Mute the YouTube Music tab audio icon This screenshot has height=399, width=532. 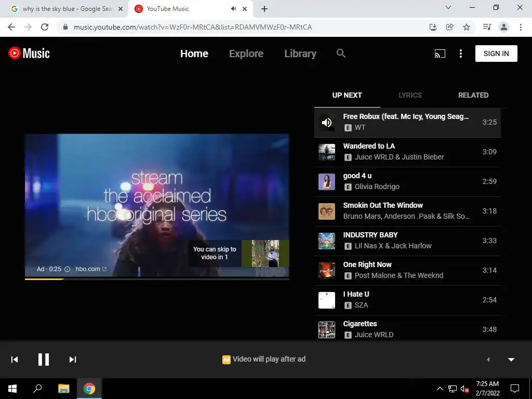point(233,9)
